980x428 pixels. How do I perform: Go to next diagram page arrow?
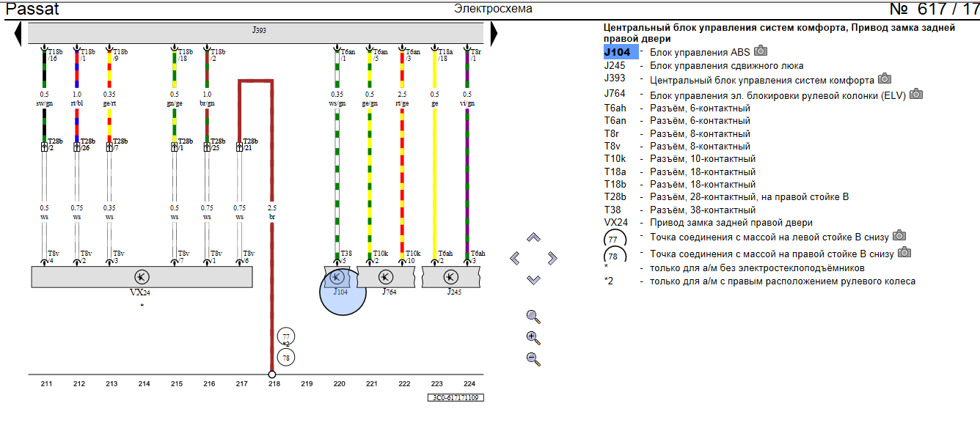[494, 33]
